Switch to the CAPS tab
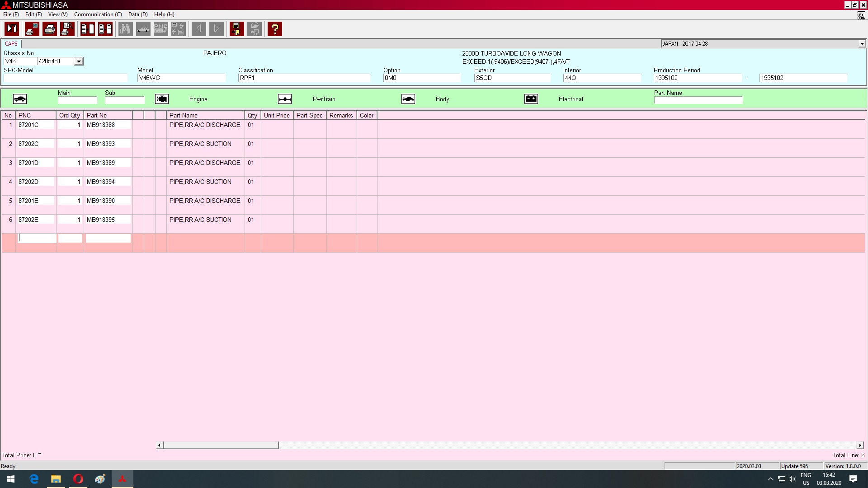This screenshot has height=488, width=868. [x=11, y=44]
